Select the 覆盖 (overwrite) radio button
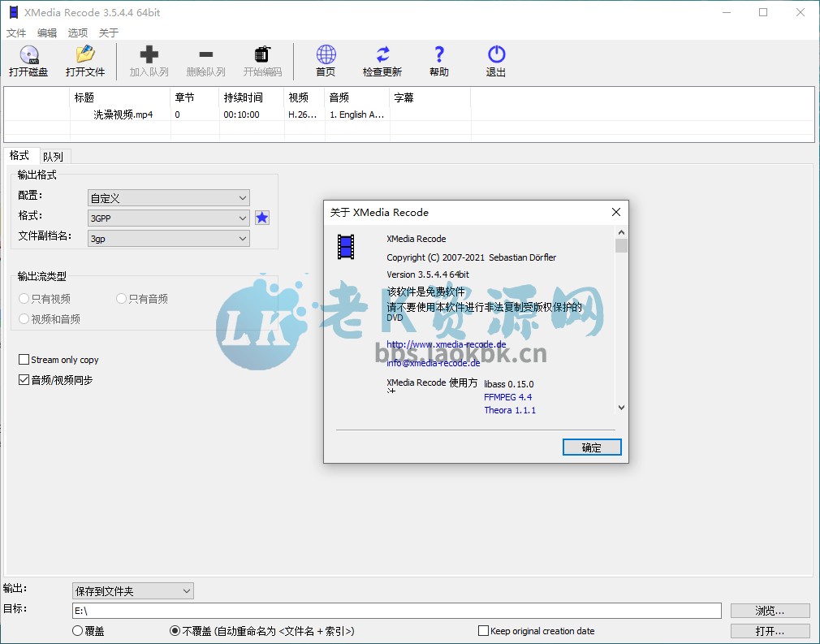The width and height of the screenshot is (820, 644). [x=77, y=631]
